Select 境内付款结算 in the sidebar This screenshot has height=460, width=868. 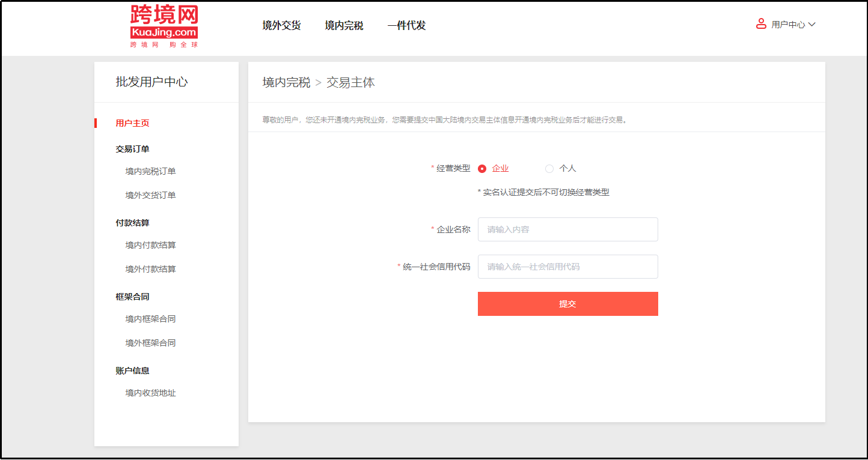pos(150,245)
